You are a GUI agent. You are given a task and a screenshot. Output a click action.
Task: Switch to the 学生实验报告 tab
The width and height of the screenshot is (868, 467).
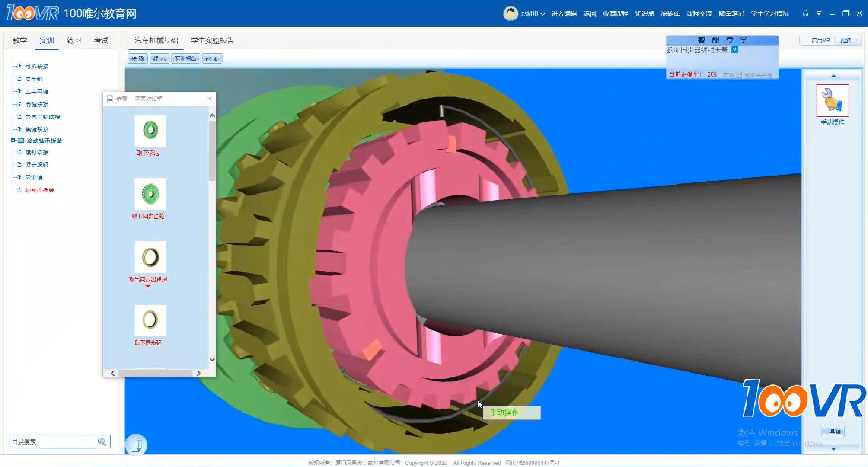coord(212,40)
